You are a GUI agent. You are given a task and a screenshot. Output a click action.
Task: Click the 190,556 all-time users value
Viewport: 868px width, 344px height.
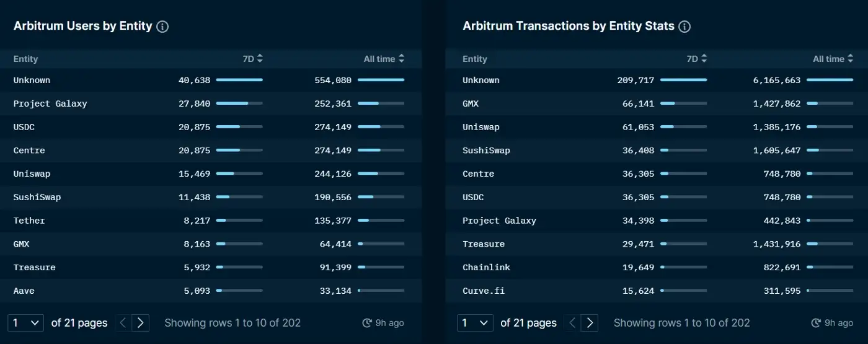click(x=333, y=197)
